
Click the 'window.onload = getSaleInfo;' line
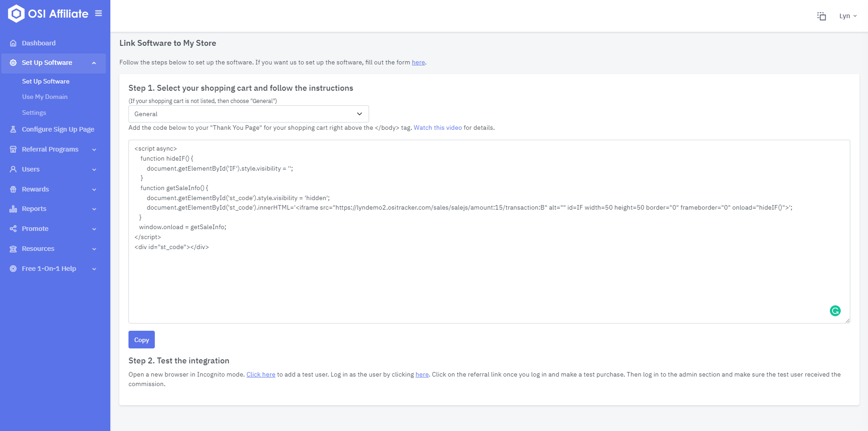182,227
